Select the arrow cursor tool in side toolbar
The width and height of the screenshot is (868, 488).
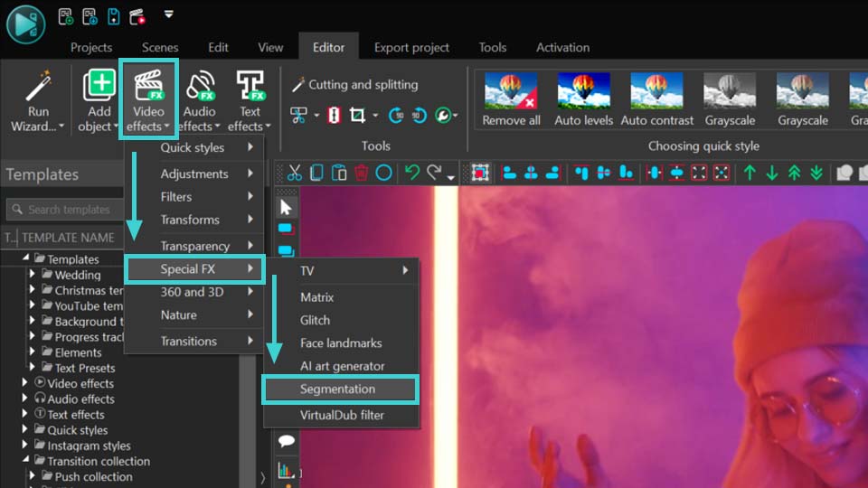click(x=286, y=208)
